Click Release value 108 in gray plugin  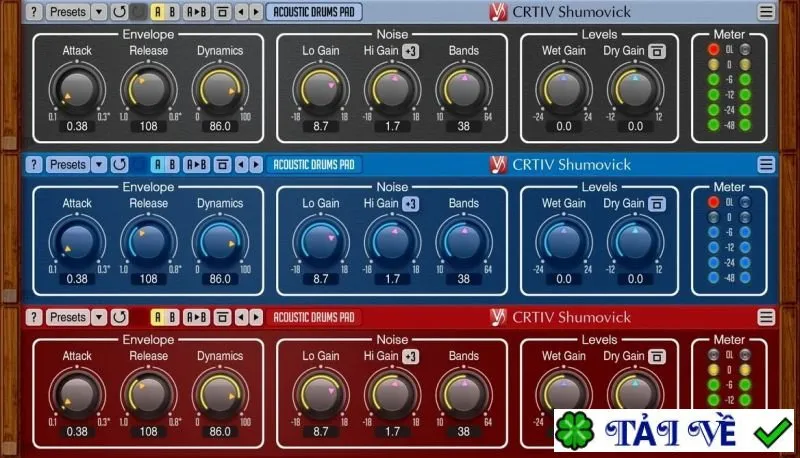148,126
